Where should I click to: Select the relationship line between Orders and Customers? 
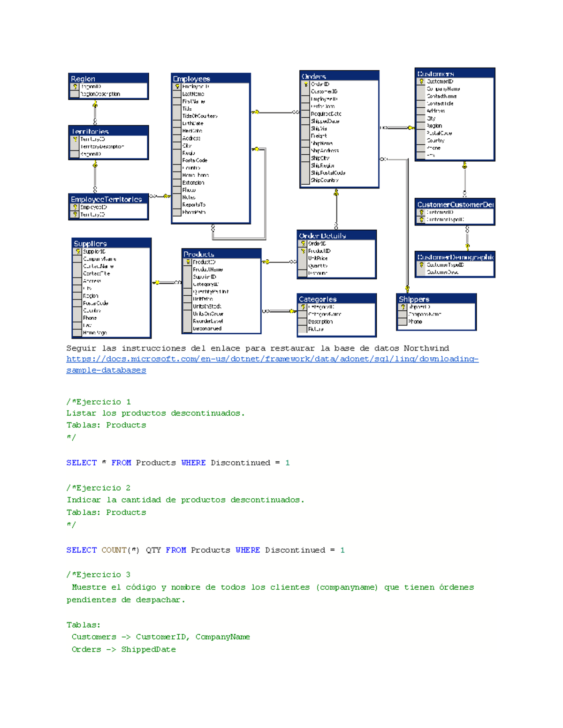(x=396, y=127)
